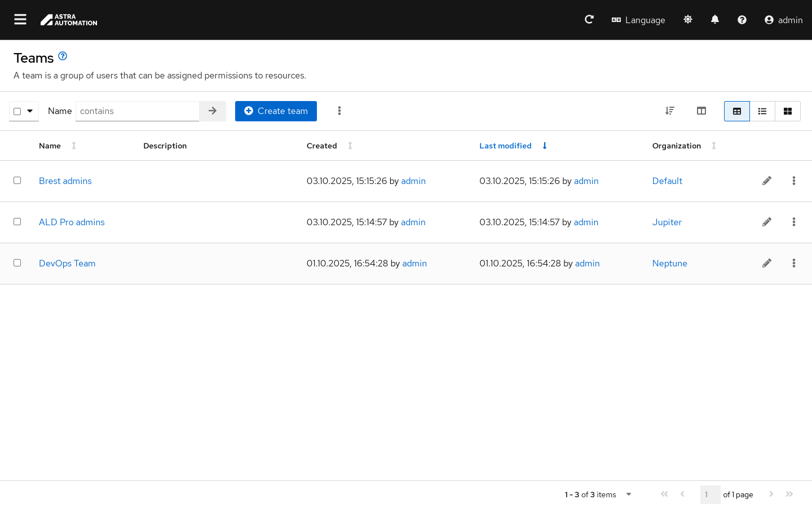
Task: Open the manage columns icon
Action: [x=701, y=111]
